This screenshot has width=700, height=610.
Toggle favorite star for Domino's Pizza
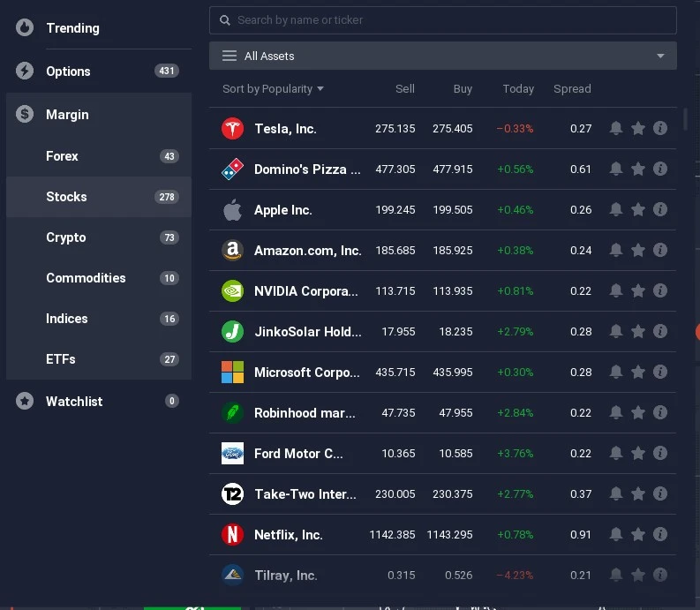pos(638,169)
